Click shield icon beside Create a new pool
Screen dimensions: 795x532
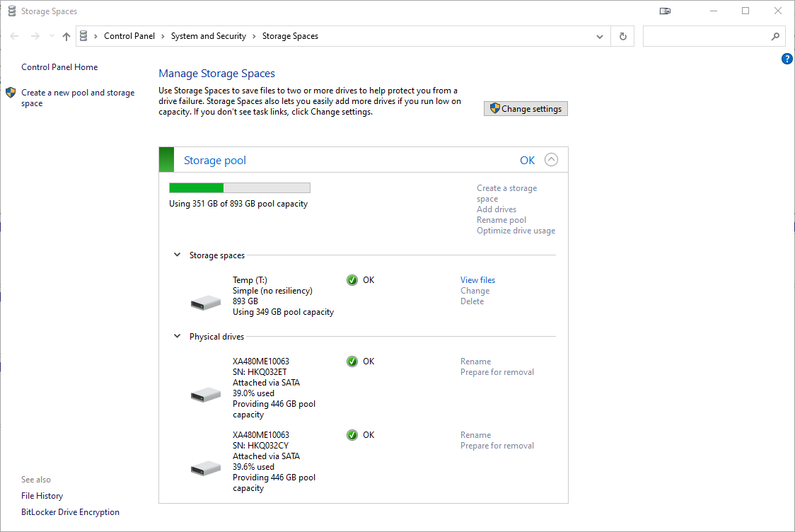[11, 92]
